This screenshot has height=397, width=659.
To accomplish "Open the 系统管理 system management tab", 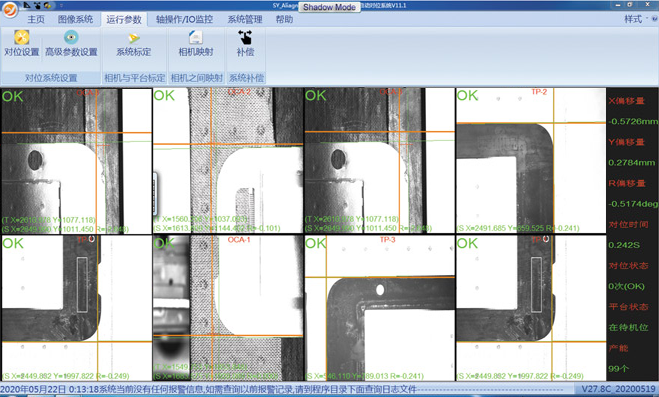I will point(245,19).
